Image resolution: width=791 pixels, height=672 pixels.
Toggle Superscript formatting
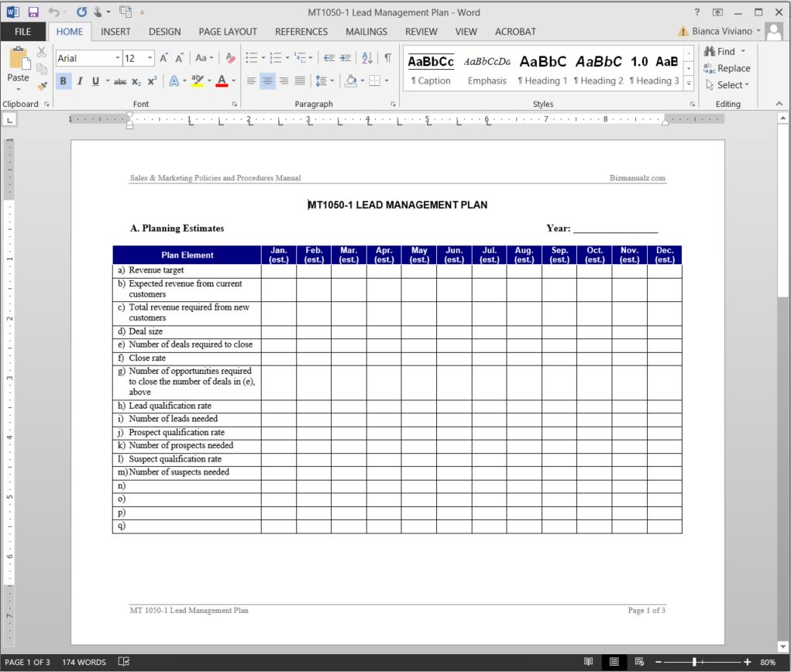pyautogui.click(x=152, y=81)
